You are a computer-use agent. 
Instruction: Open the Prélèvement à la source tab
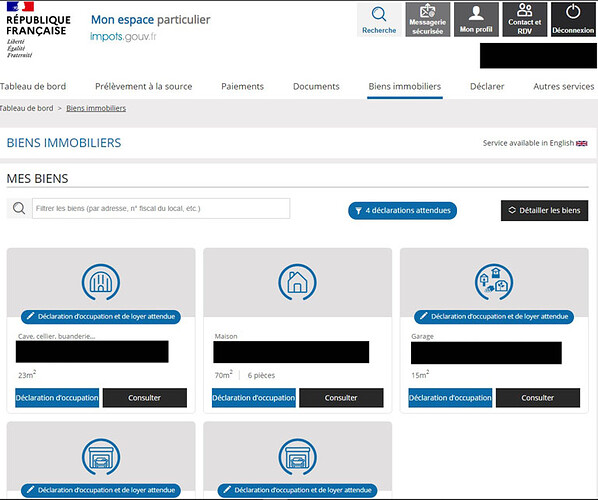(143, 87)
